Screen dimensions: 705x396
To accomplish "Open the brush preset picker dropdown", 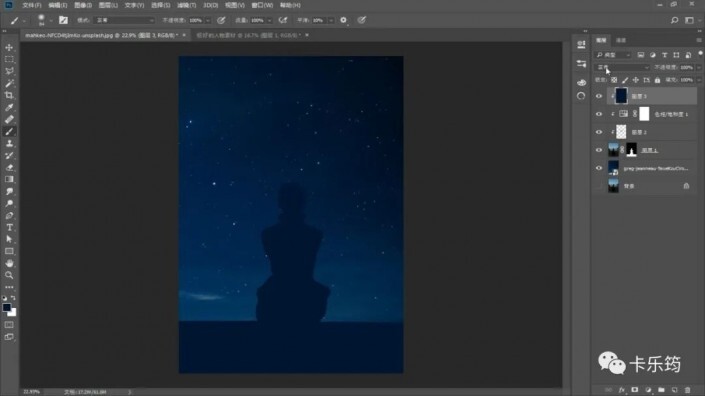I will coord(51,20).
